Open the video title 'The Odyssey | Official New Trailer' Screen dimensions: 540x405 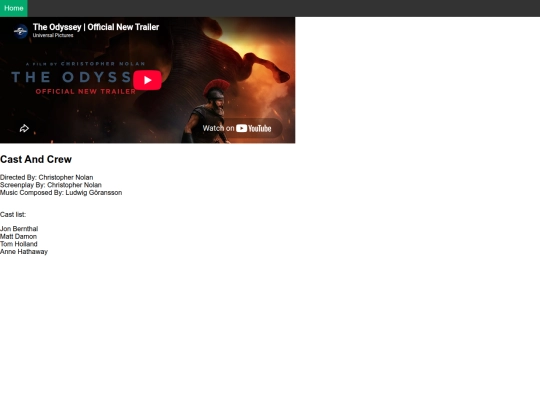tap(96, 27)
